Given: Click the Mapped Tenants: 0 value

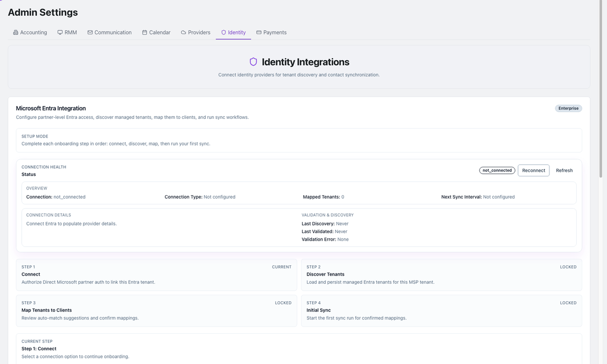Looking at the screenshot, I should pos(323,197).
